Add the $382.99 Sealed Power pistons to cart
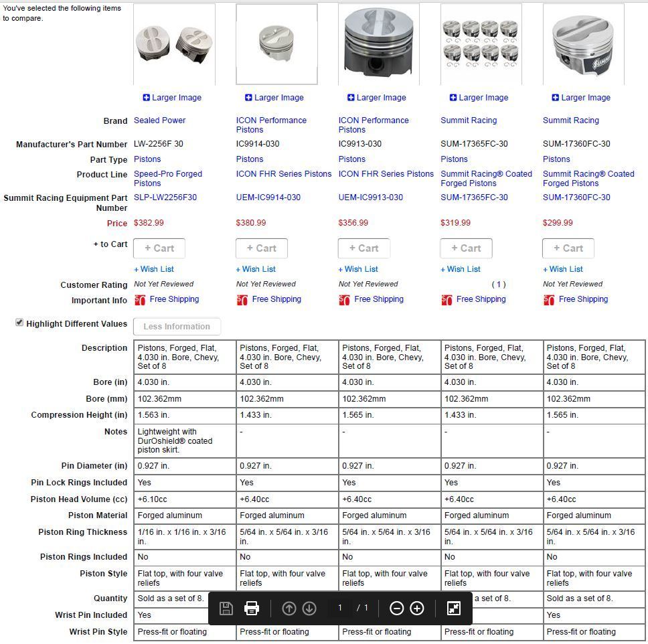This screenshot has height=644, width=648. [x=159, y=248]
